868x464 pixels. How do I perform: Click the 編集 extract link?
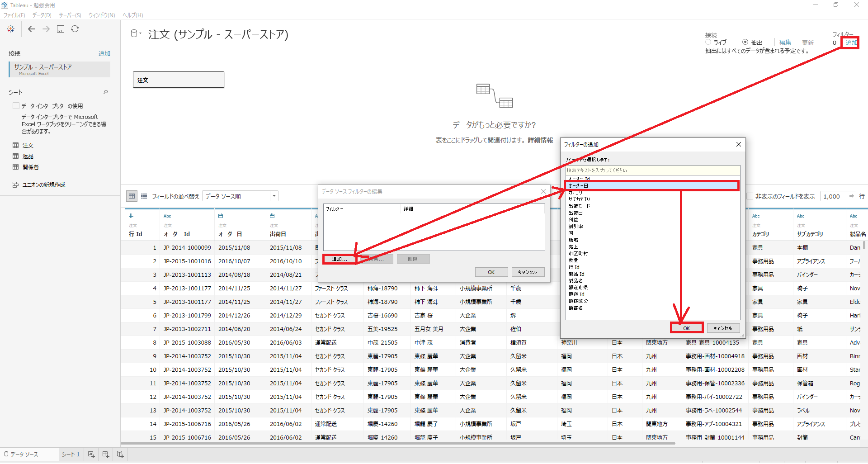785,42
